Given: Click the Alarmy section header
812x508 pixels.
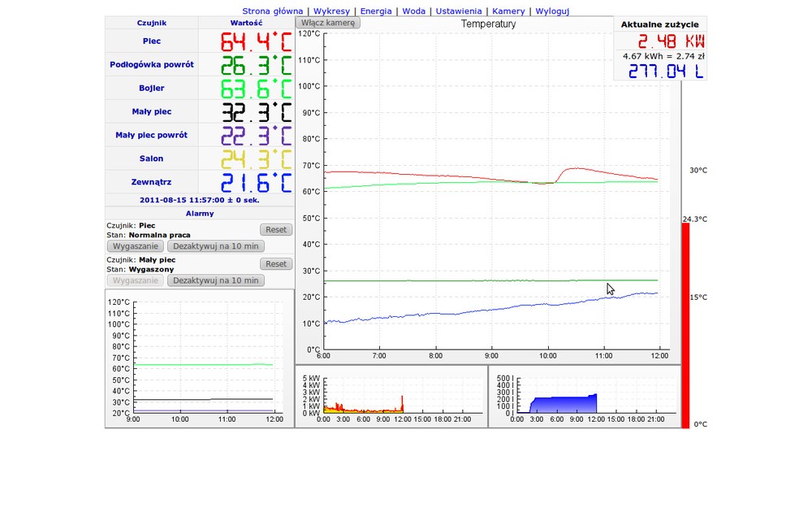Looking at the screenshot, I should (x=200, y=214).
